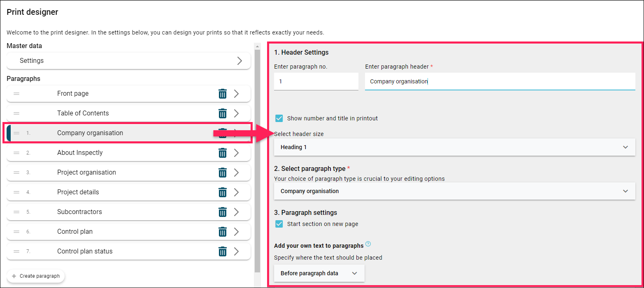Select the Company organisation paragraph in list

(128, 133)
